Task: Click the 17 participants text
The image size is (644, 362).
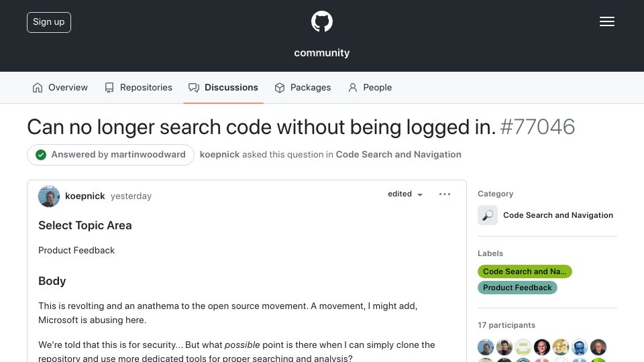Action: click(x=506, y=325)
